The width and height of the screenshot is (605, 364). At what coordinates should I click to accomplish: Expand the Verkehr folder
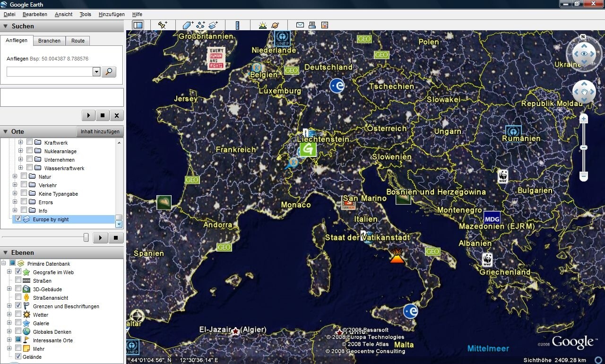(15, 185)
